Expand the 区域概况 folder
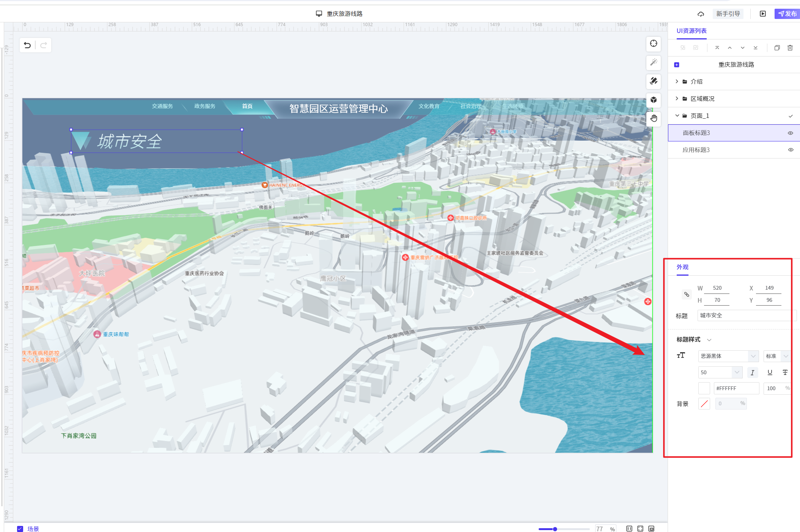 (x=677, y=98)
